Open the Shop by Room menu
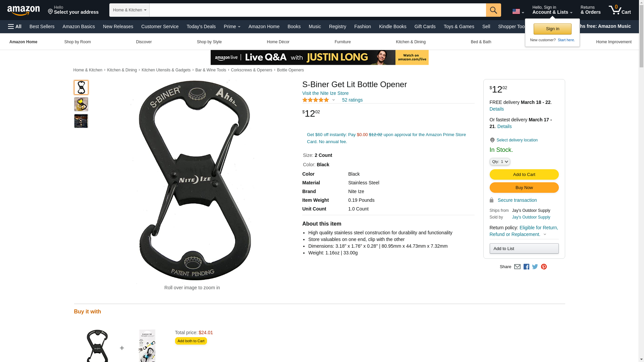Screen dimensions: 644x362 (77, 42)
